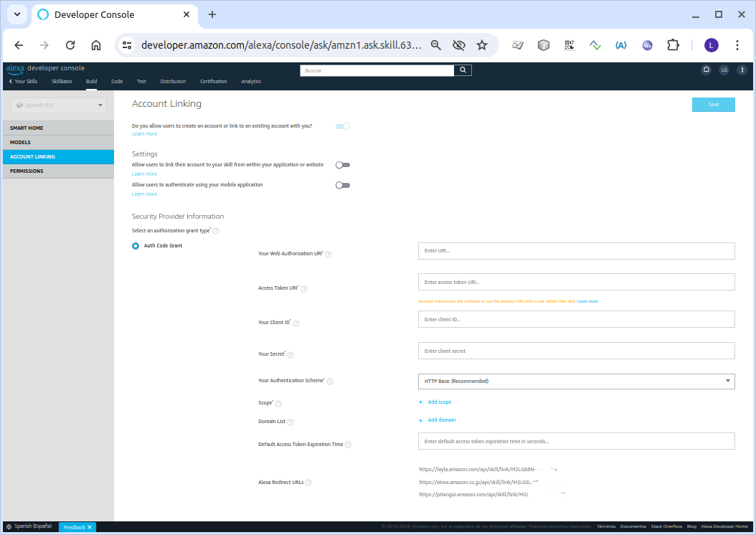The image size is (756, 535).
Task: Click help icon beside Your Secret
Action: (290, 355)
